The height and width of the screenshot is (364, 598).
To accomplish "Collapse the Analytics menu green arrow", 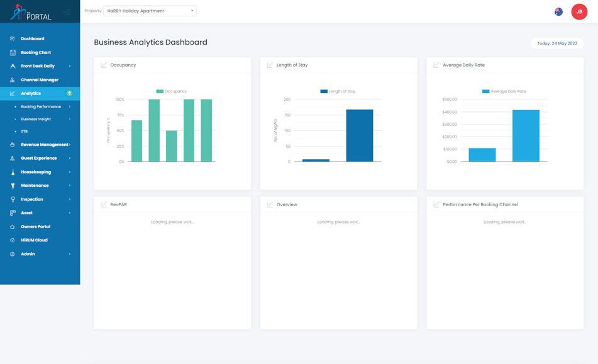I will pos(69,94).
